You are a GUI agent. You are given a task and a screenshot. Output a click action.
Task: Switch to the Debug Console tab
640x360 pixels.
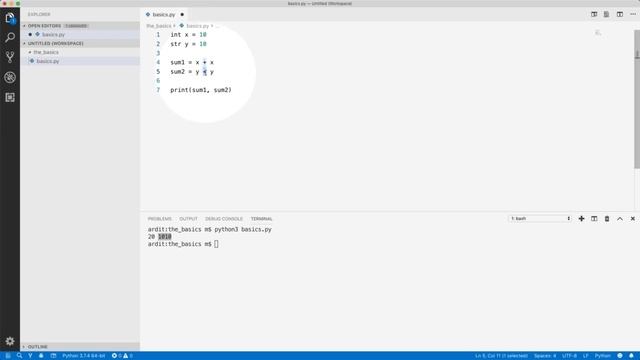click(x=224, y=219)
